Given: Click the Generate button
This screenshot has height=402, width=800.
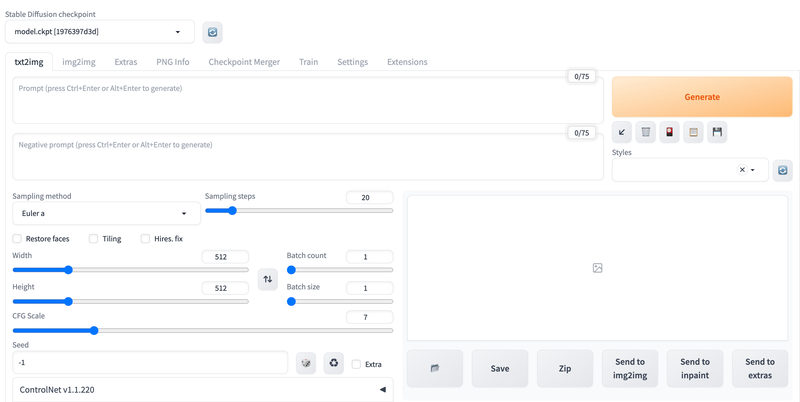Looking at the screenshot, I should click(702, 97).
